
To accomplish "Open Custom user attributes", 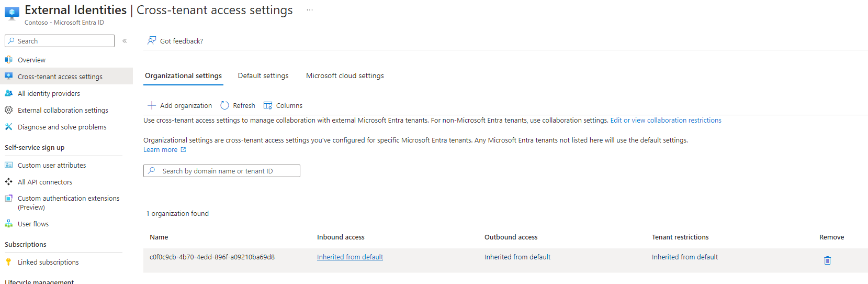I will (x=52, y=165).
